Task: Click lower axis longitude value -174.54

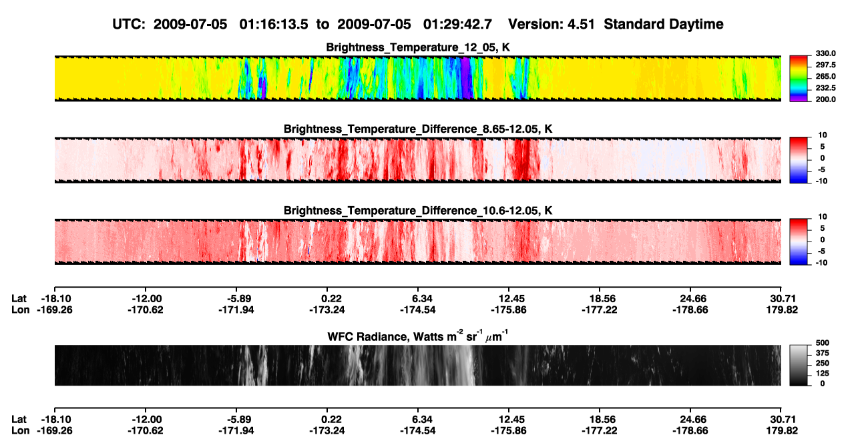Action: pos(417,431)
